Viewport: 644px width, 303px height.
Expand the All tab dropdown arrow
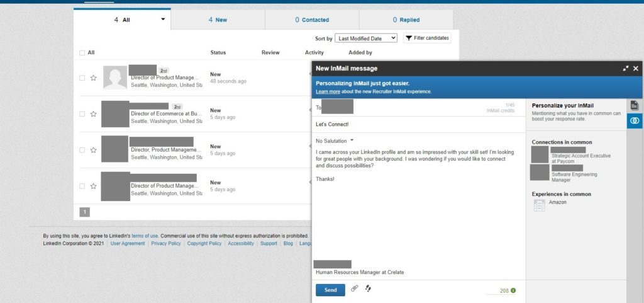[163, 20]
